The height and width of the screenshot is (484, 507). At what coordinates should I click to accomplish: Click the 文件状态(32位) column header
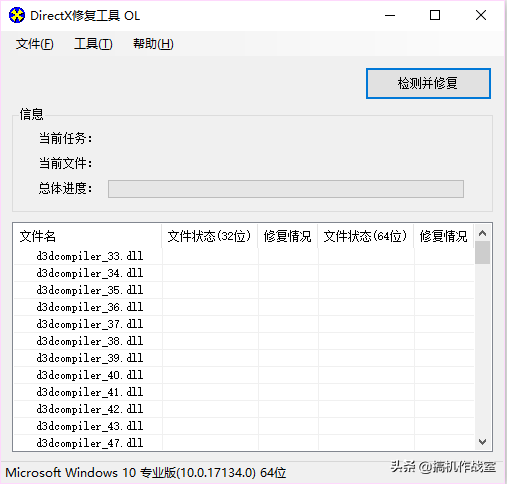click(210, 236)
